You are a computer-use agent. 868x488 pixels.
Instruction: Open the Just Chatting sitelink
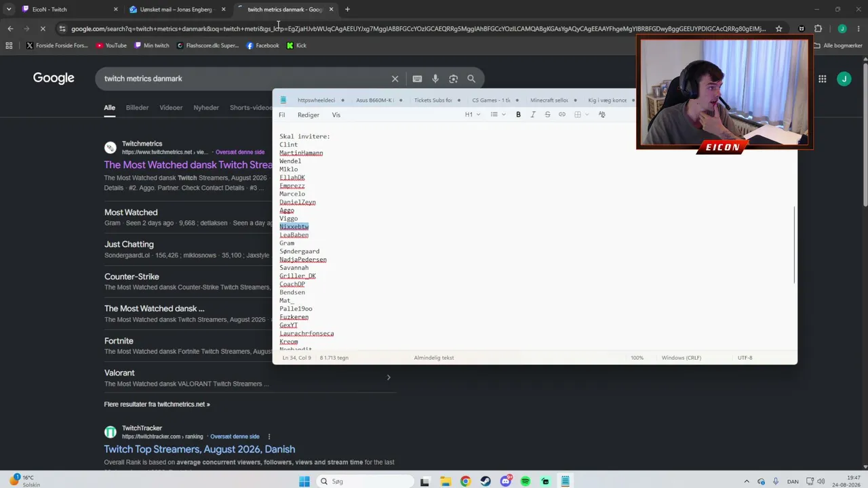(129, 244)
